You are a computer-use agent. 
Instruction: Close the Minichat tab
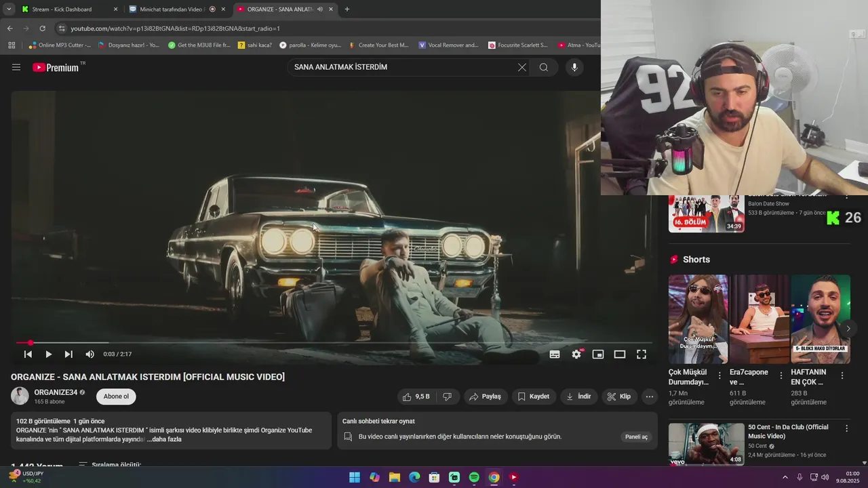point(223,9)
